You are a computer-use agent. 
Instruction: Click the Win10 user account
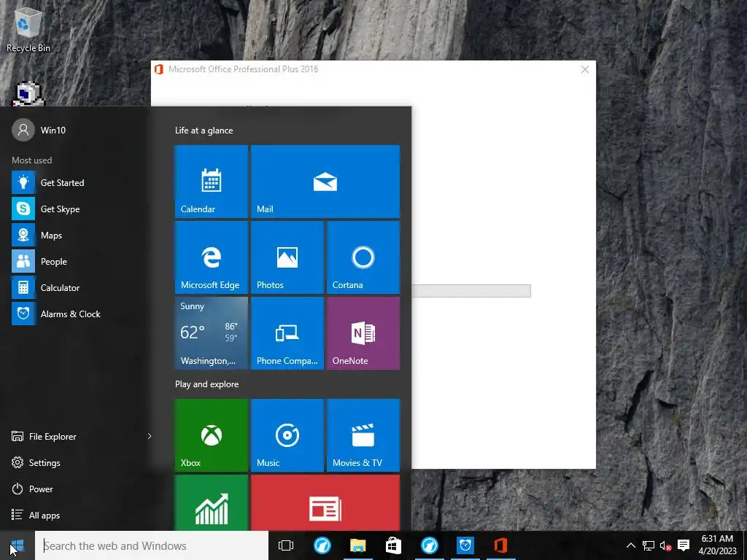39,130
